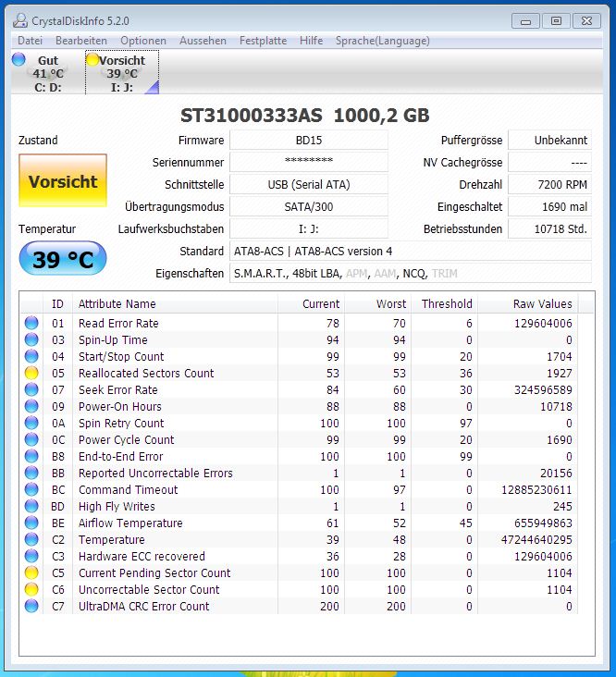Click status icon for Temperature row C2
Screen dimensions: 616x677
tap(31, 539)
